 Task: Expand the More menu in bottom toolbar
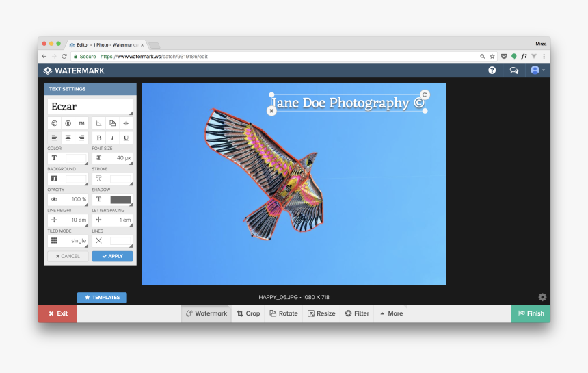[x=391, y=313]
